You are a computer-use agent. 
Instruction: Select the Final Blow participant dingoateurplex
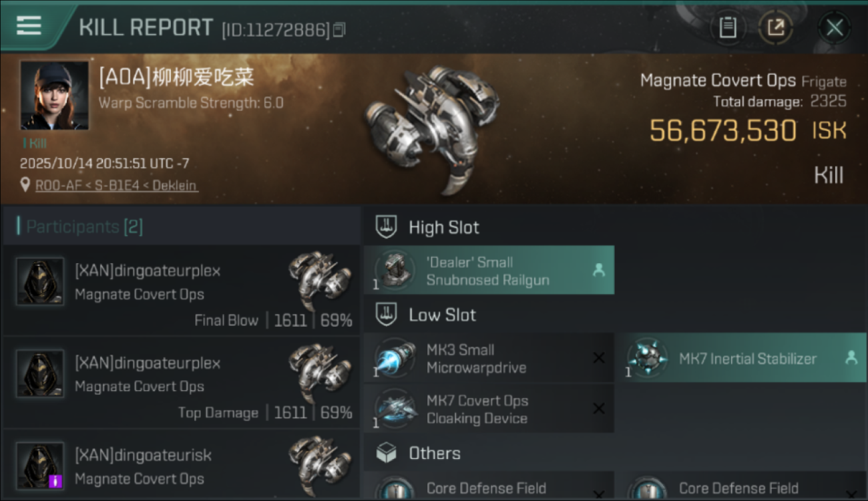(180, 291)
